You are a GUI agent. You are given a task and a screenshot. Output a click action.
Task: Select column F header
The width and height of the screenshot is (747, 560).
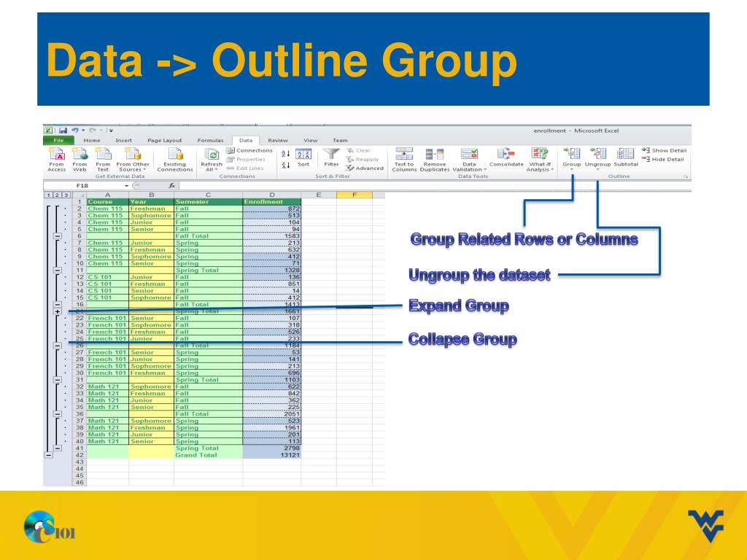pos(355,195)
